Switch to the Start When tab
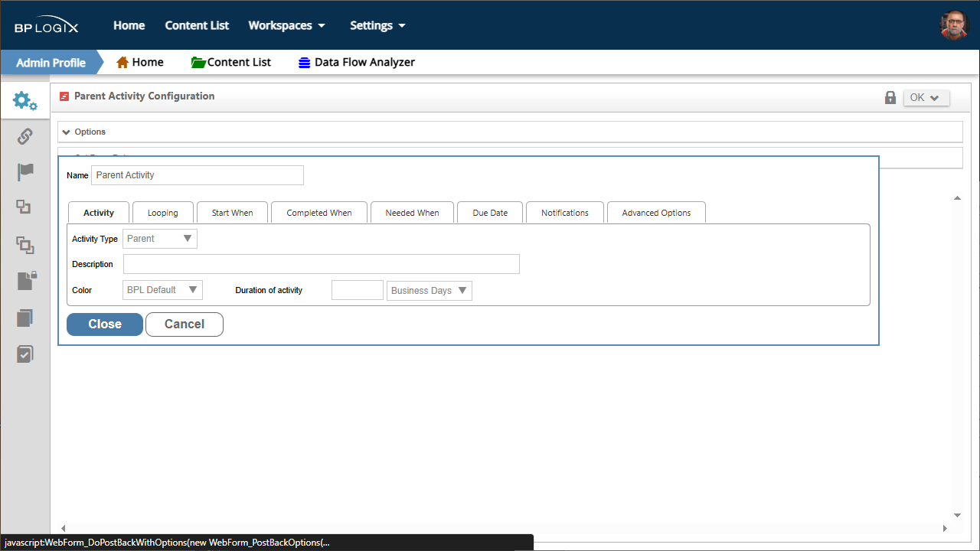 click(232, 213)
